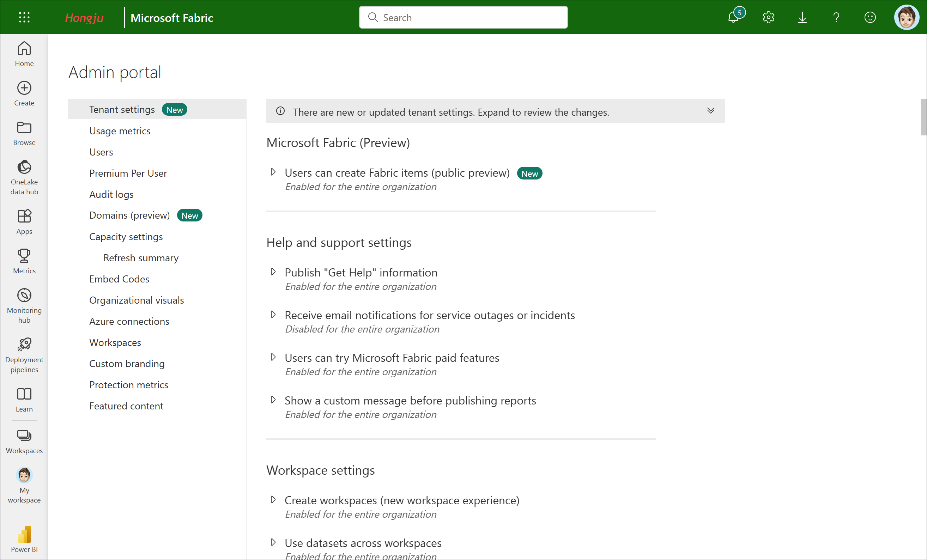Image resolution: width=927 pixels, height=560 pixels.
Task: Open Workspaces in the left navigation
Action: coord(24,441)
